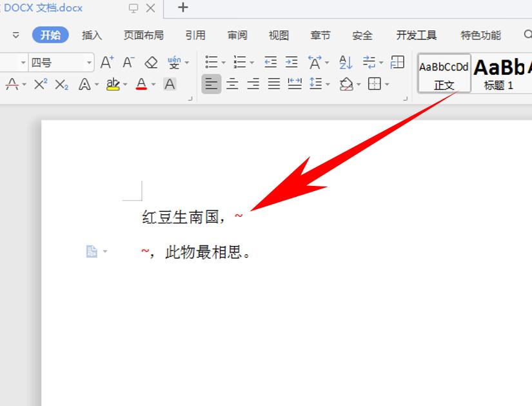The height and width of the screenshot is (406, 532).
Task: Increase font size with A+ icon
Action: (x=107, y=63)
